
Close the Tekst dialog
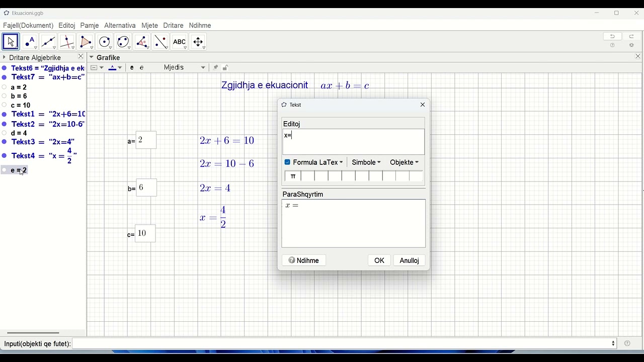point(423,105)
